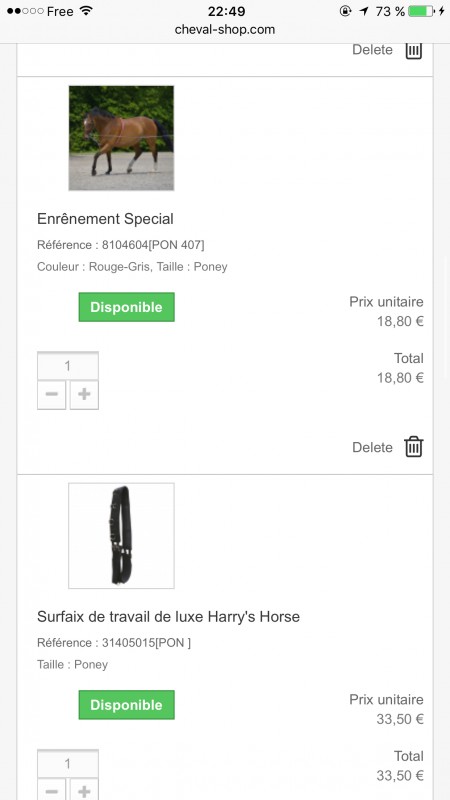The height and width of the screenshot is (800, 450).
Task: Increase Enrênement Special quantity with plus
Action: pos(84,394)
